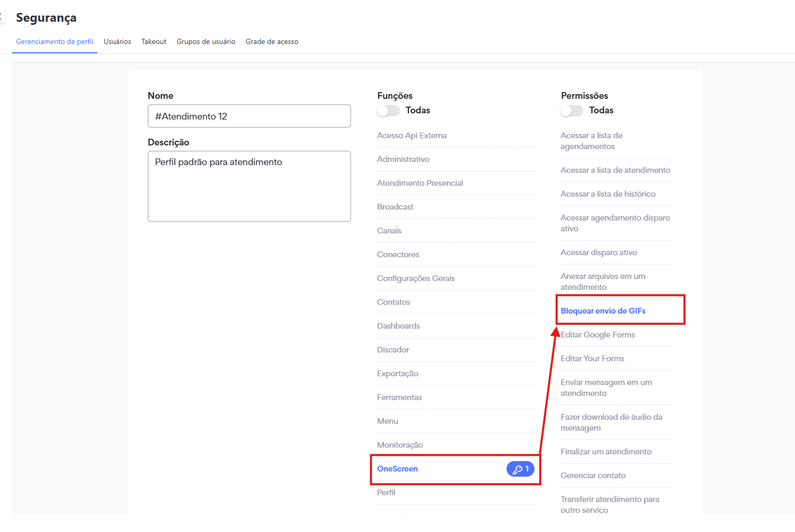Choose the Finalizar um atendimento permission
795x532 pixels.
(606, 452)
